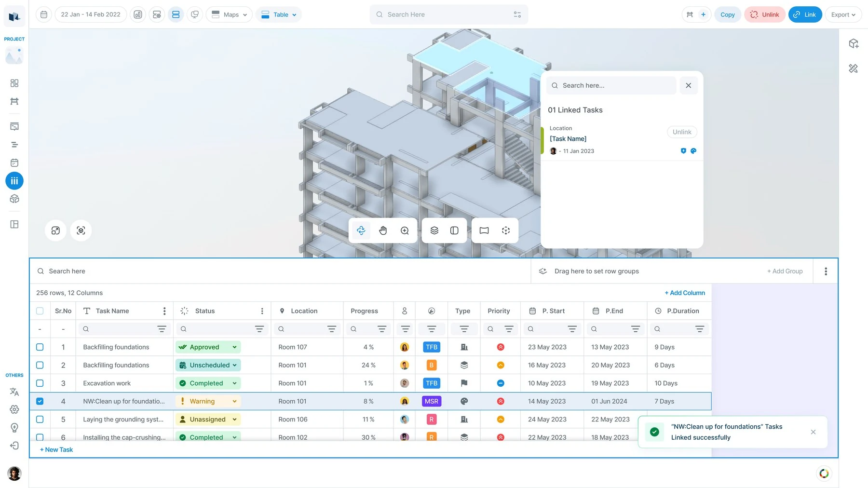
Task: Open the Task Name column options menu
Action: point(164,311)
